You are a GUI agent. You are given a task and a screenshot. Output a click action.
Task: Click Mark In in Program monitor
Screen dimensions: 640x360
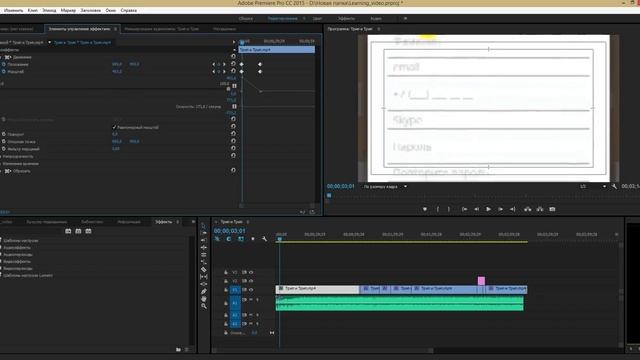click(438, 209)
